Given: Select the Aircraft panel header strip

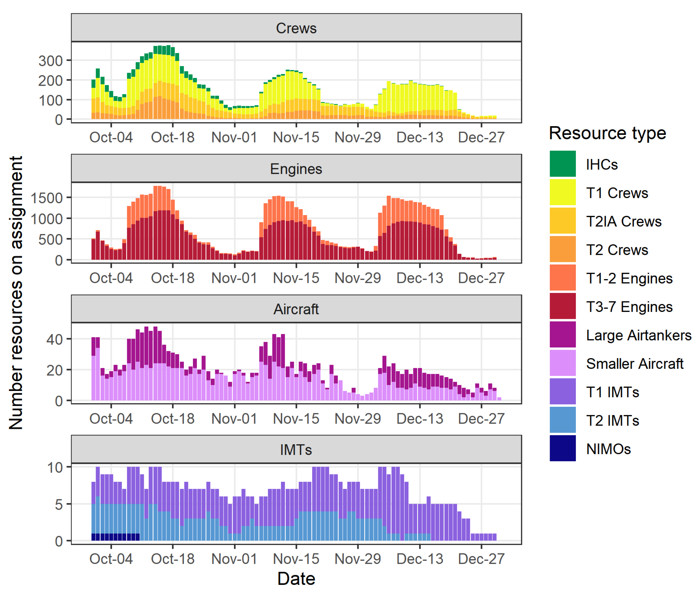Looking at the screenshot, I should [x=296, y=309].
